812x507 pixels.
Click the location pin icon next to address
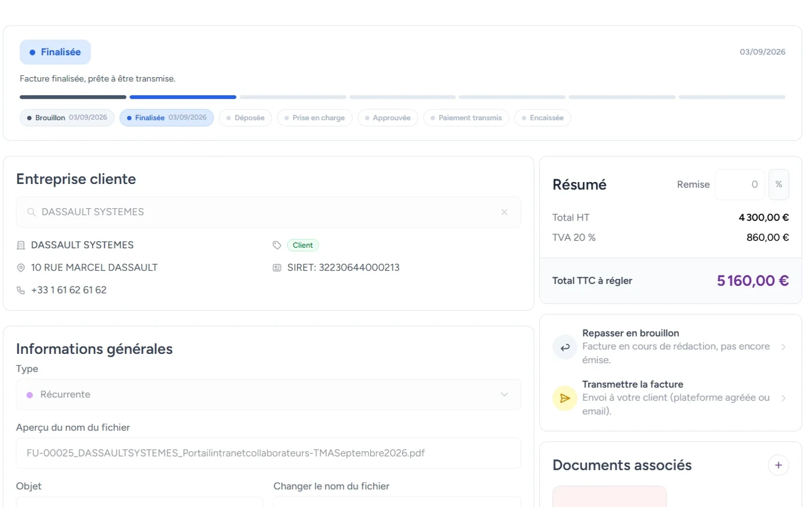pos(21,268)
